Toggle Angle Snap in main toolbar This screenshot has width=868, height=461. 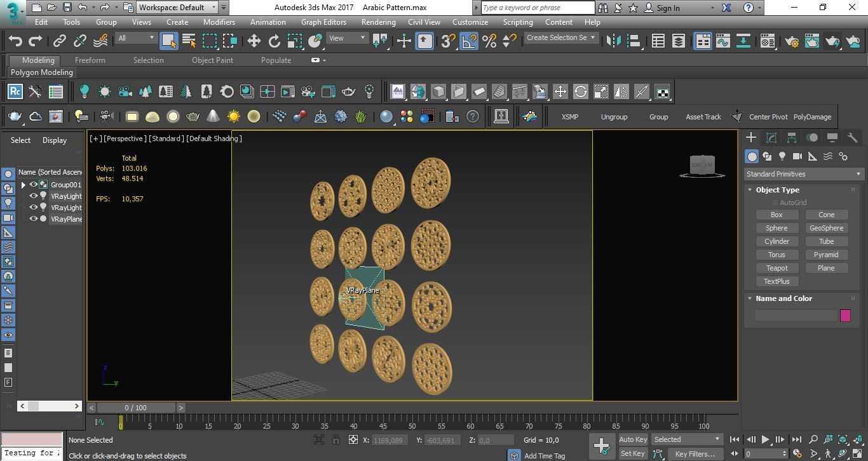(x=468, y=41)
